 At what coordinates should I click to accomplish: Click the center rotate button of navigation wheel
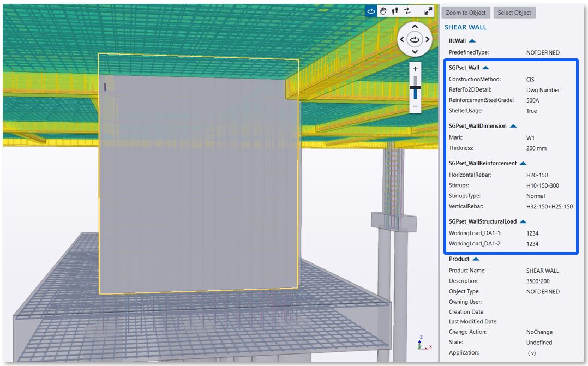tap(415, 39)
